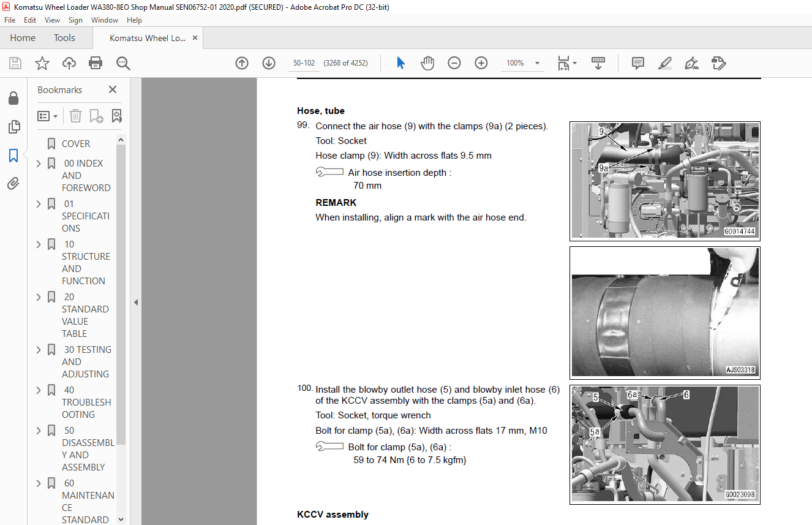Open bookmark options list dropdown

click(47, 116)
